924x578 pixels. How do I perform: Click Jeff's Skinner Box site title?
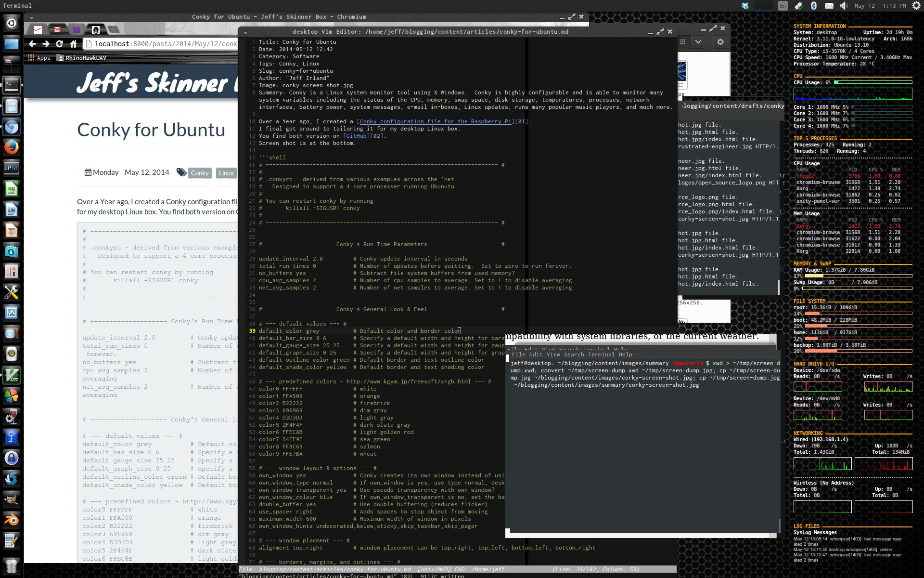(x=157, y=83)
